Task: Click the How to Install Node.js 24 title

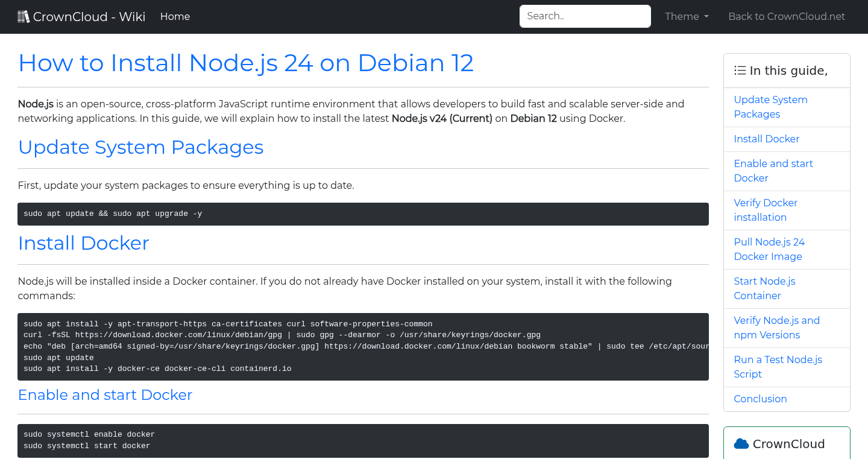Action: coord(245,63)
